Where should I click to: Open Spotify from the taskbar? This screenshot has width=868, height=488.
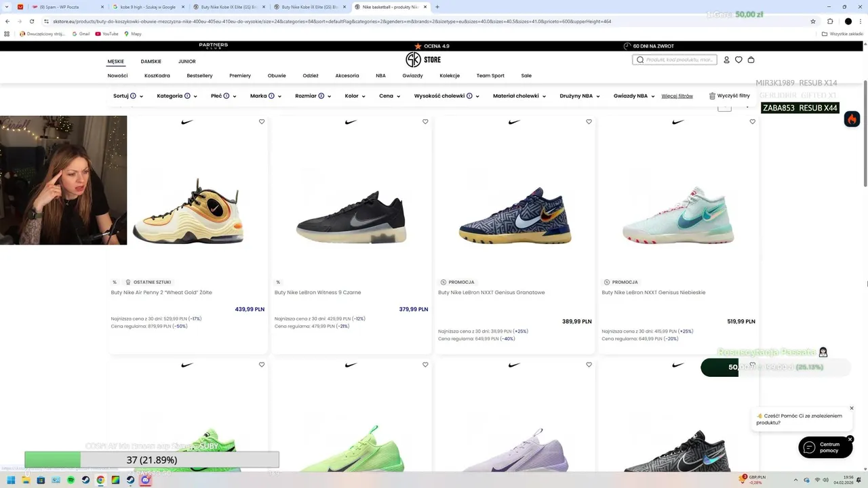(x=71, y=480)
